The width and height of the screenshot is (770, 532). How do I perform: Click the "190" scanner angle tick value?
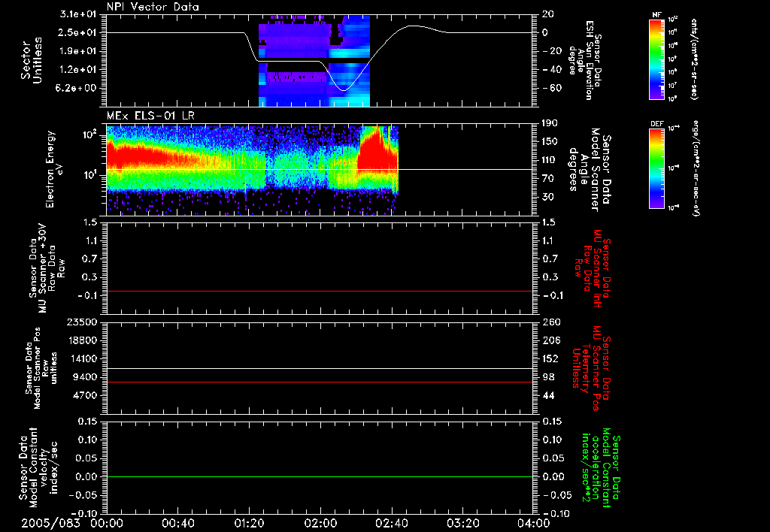tap(551, 123)
